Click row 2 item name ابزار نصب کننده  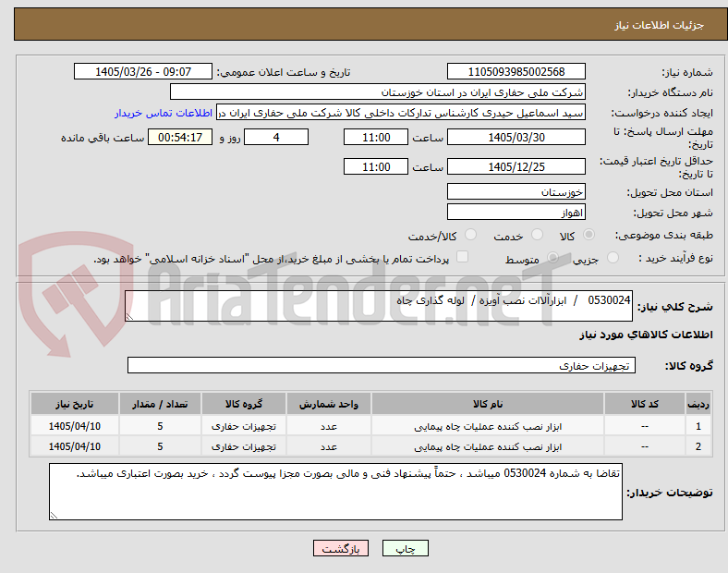(x=488, y=446)
